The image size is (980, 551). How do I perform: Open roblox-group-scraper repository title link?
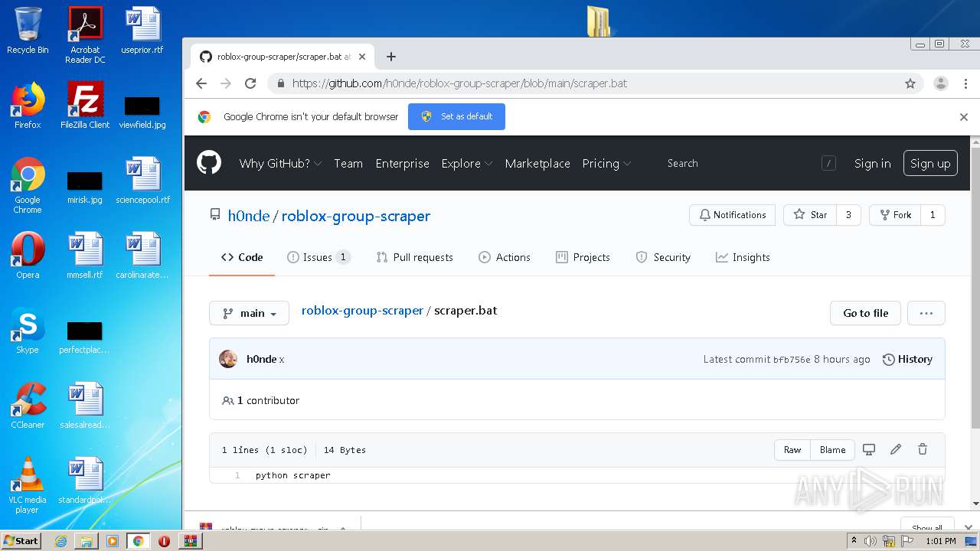tap(356, 216)
